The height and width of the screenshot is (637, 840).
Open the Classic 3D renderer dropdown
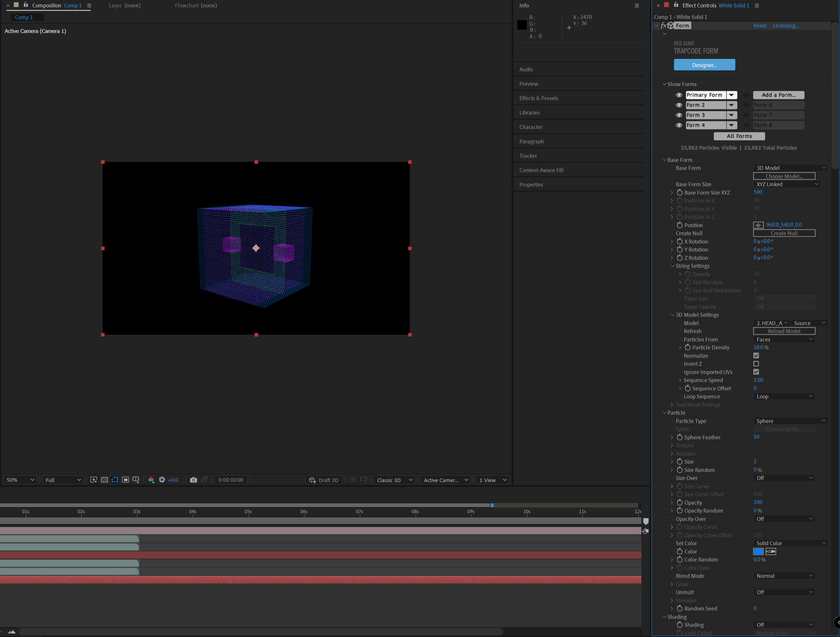[394, 480]
